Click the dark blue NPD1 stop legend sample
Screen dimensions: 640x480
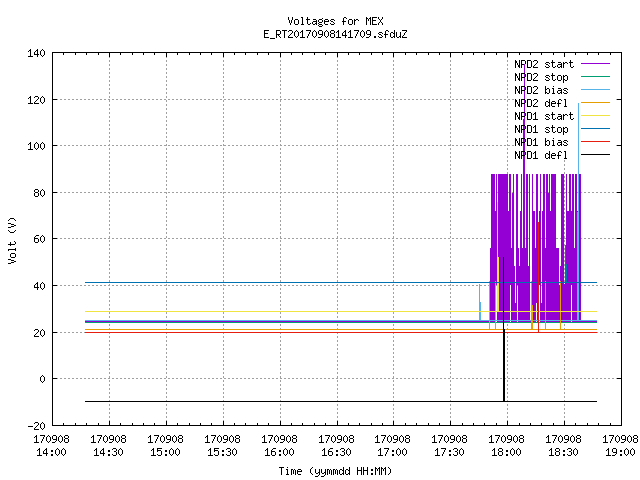pyautogui.click(x=595, y=129)
